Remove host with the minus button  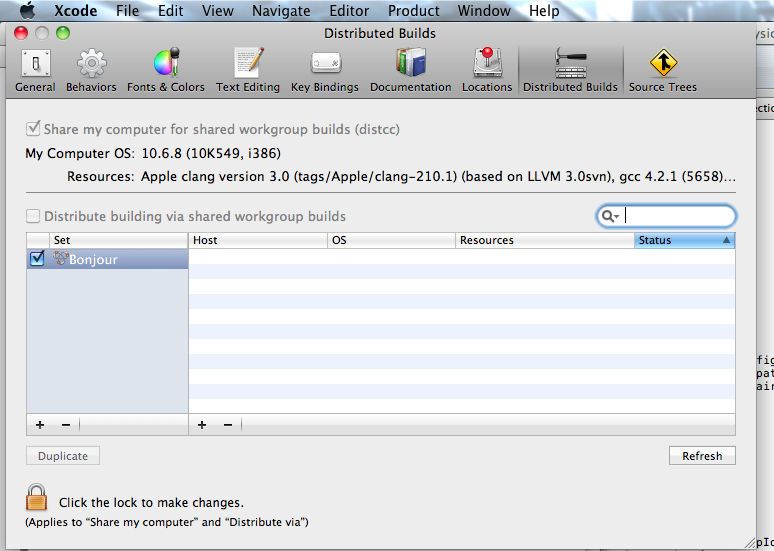pos(228,425)
